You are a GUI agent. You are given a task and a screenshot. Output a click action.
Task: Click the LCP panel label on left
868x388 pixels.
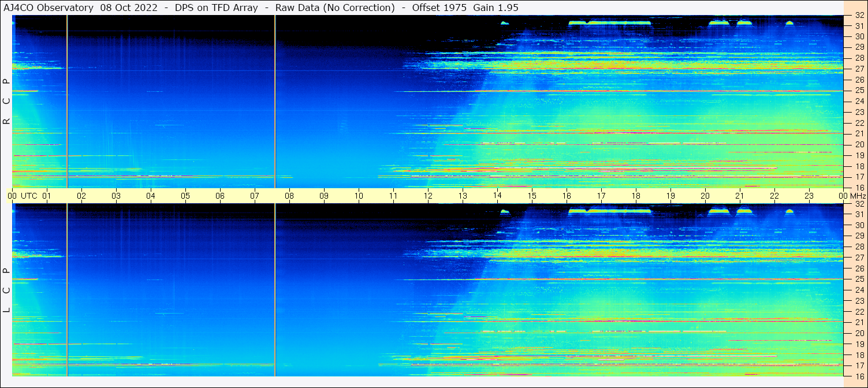(x=7, y=290)
